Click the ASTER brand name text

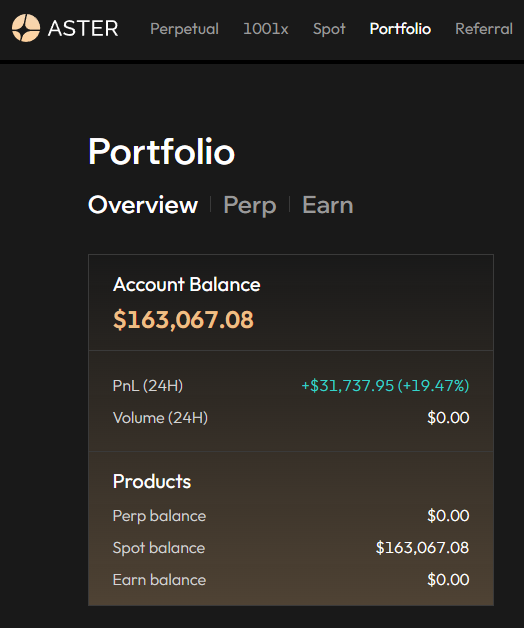[x=83, y=28]
